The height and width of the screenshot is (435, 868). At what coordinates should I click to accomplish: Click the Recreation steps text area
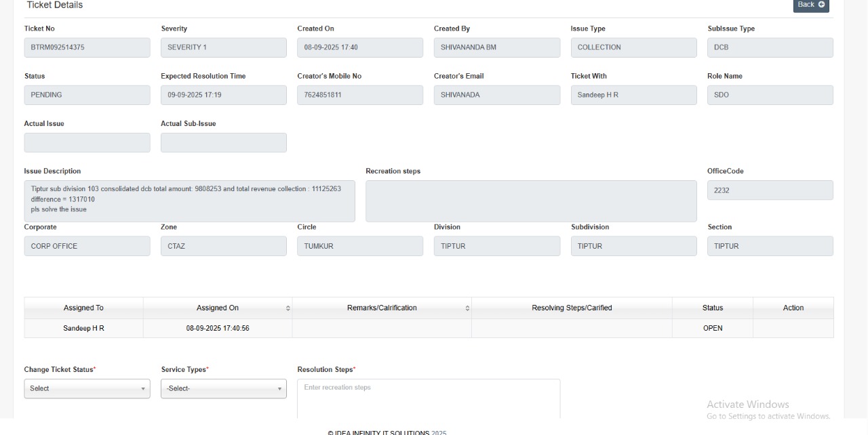click(530, 201)
